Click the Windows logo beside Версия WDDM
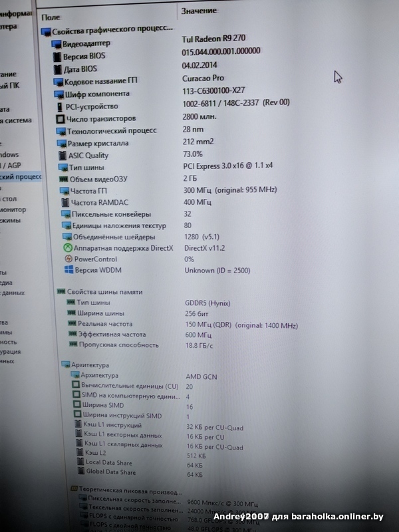 click(69, 270)
